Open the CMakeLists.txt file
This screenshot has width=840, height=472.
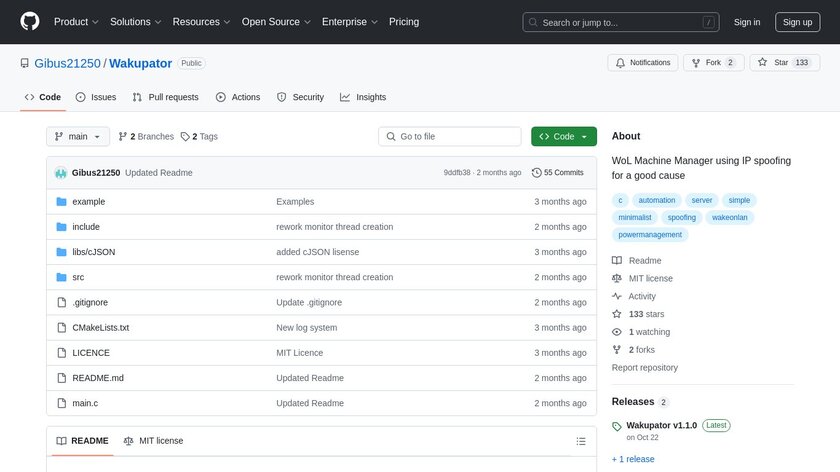coord(100,327)
